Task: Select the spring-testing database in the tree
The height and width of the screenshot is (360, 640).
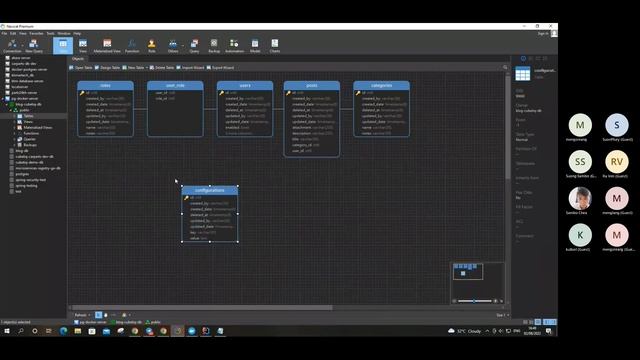Action: 26,186
